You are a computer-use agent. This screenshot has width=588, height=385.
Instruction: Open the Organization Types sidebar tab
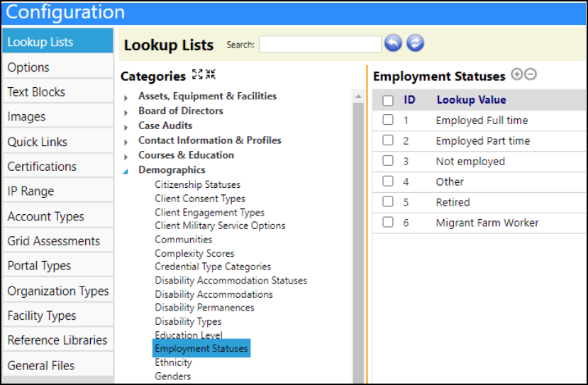(x=57, y=291)
